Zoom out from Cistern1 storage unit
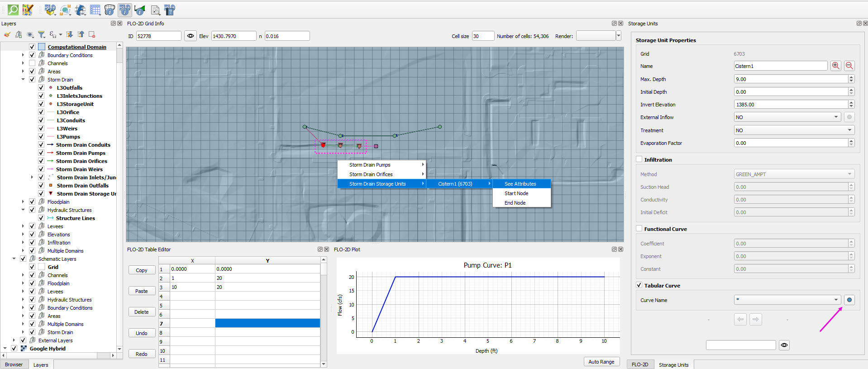This screenshot has height=369, width=868. [x=849, y=66]
